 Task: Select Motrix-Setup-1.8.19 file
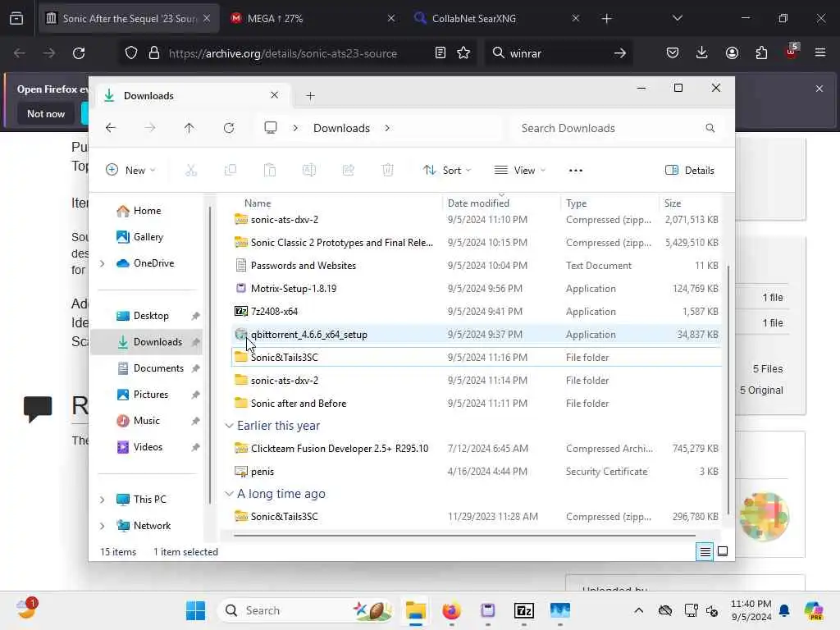(x=477, y=288)
